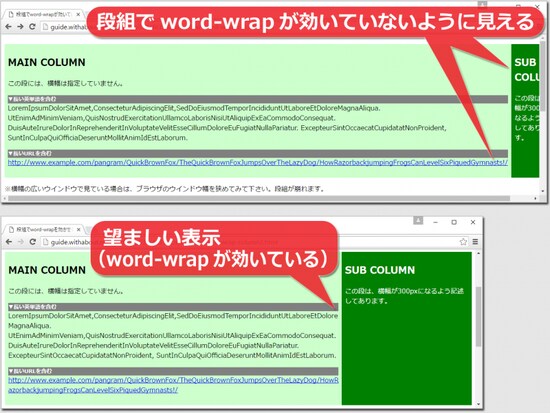Minimize the lower browser window
550x413 pixels.
(436, 222)
